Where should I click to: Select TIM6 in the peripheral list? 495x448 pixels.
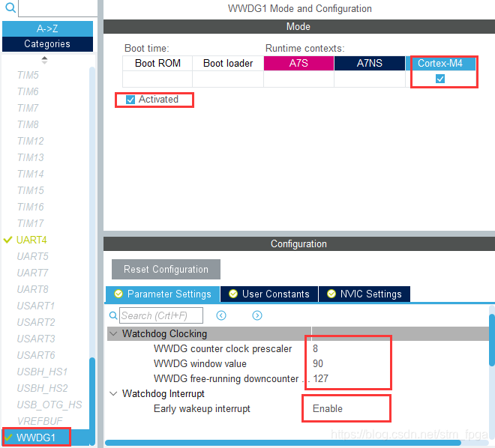tap(28, 91)
